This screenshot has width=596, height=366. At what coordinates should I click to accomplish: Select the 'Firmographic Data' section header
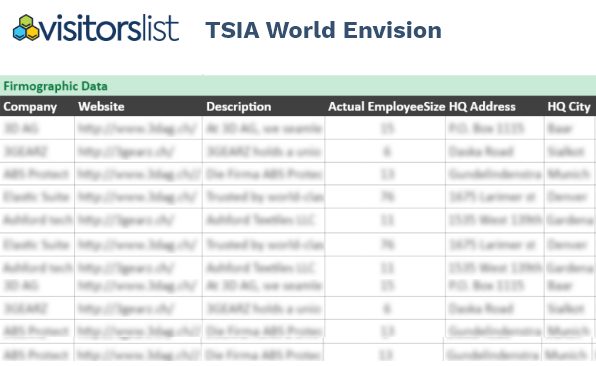[x=55, y=86]
